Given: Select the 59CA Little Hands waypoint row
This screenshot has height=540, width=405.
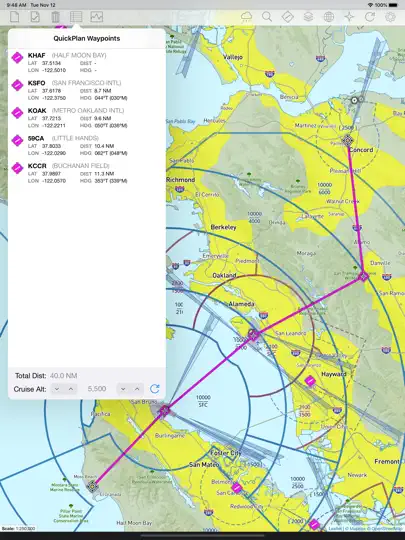Looking at the screenshot, I should tap(87, 145).
